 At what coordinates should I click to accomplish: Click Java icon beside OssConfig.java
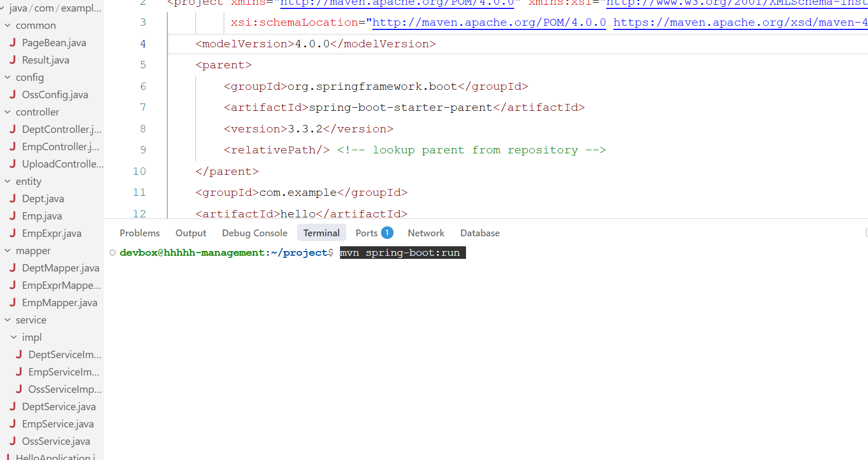click(x=13, y=95)
